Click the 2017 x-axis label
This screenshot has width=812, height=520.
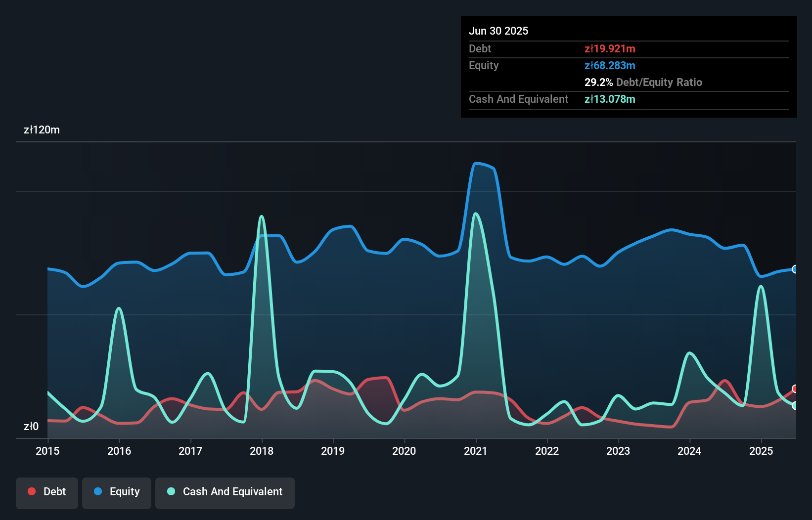coord(190,451)
